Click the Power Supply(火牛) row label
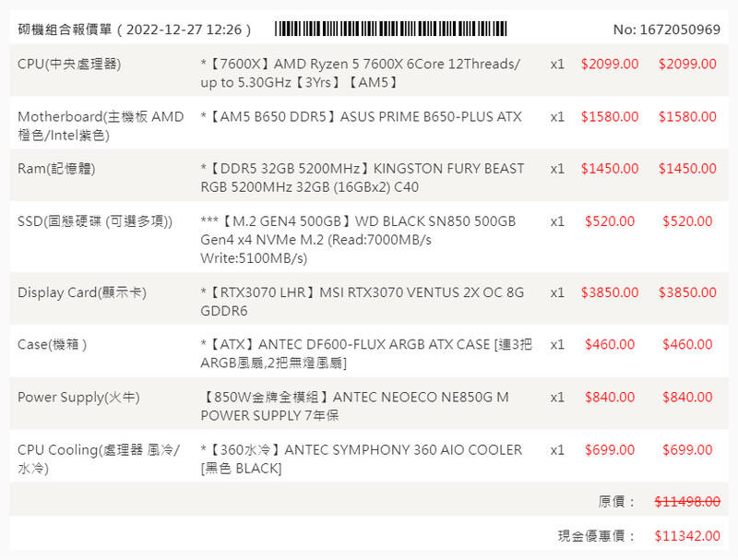738x560 pixels. click(78, 398)
